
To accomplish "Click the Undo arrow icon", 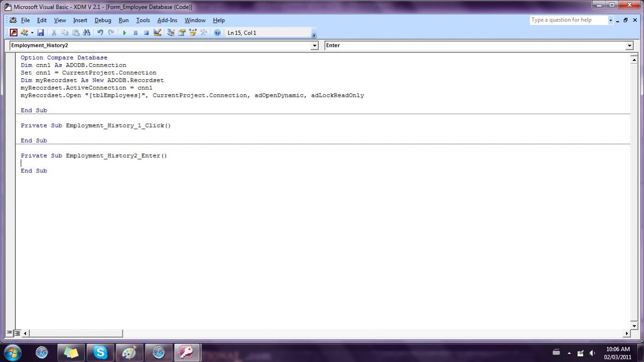I will [x=100, y=33].
